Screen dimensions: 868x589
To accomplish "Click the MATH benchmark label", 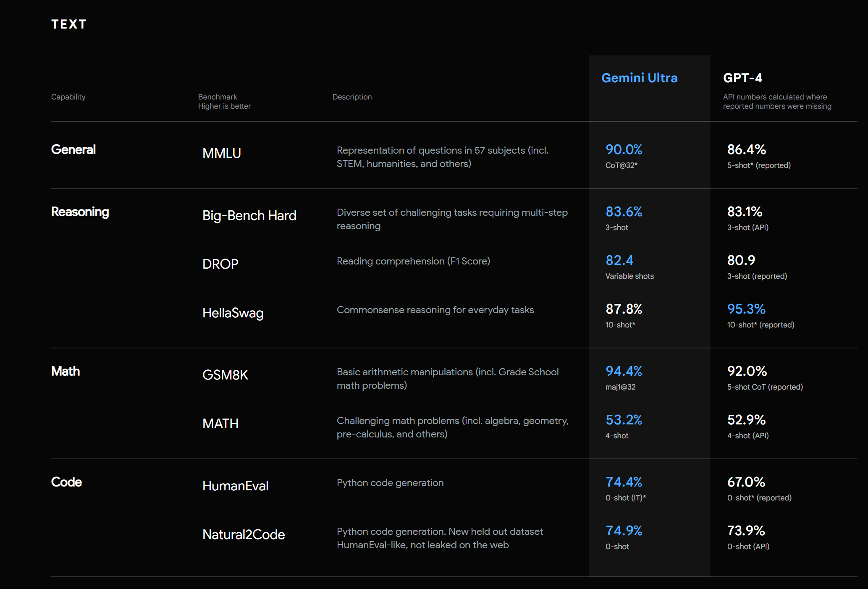I will tap(220, 424).
